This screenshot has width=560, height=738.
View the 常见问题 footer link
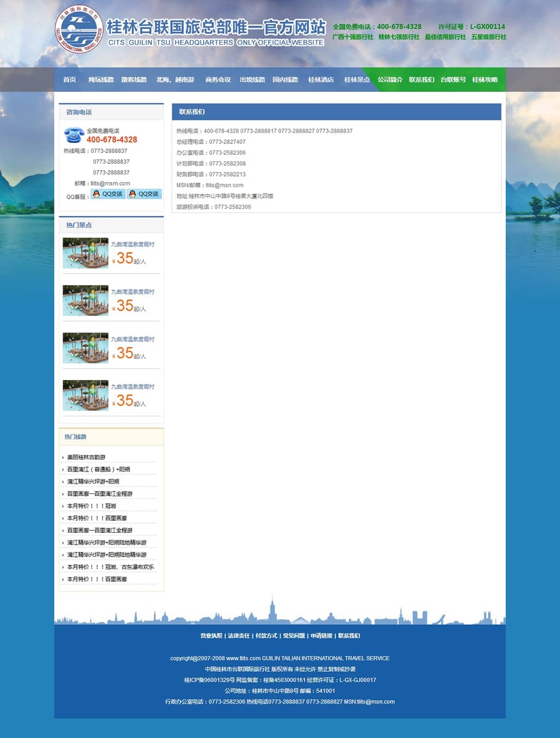coord(294,636)
